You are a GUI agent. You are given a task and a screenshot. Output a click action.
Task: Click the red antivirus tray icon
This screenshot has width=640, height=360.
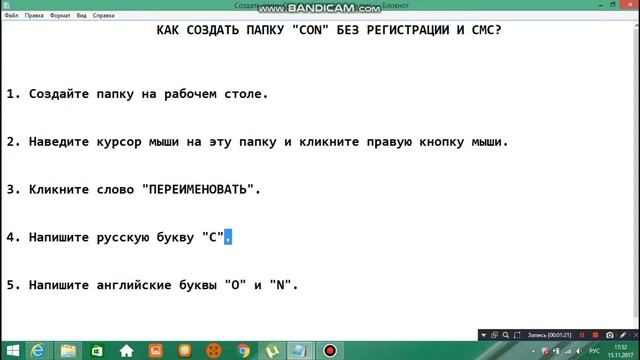545,351
